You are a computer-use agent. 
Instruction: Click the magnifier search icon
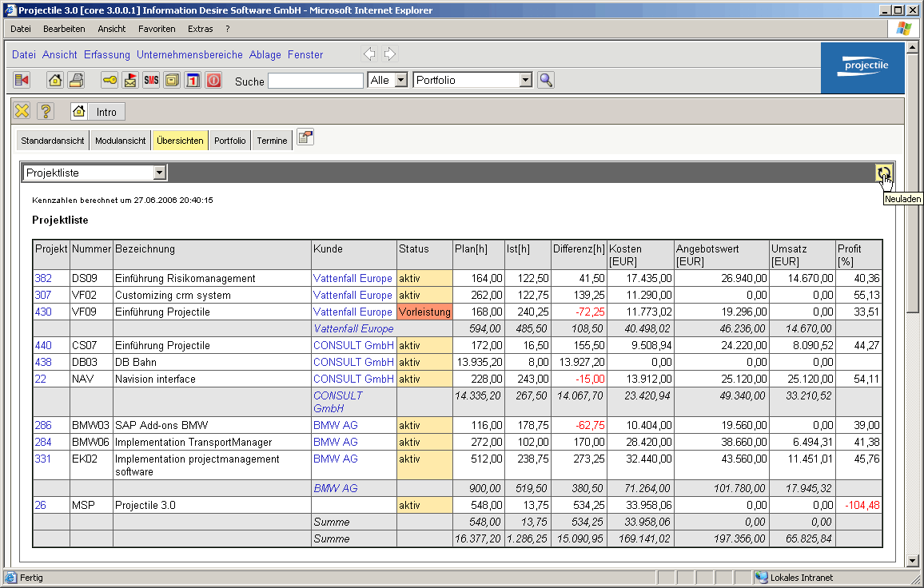545,80
